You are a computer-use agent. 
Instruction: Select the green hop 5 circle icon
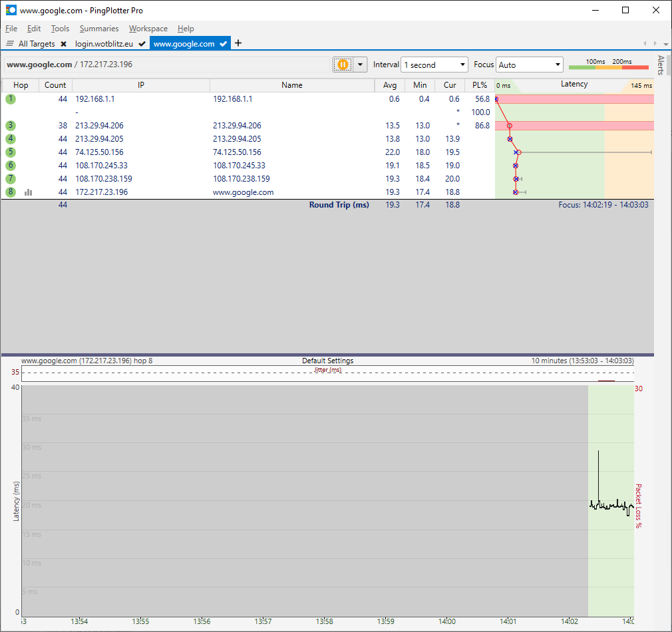[11, 152]
